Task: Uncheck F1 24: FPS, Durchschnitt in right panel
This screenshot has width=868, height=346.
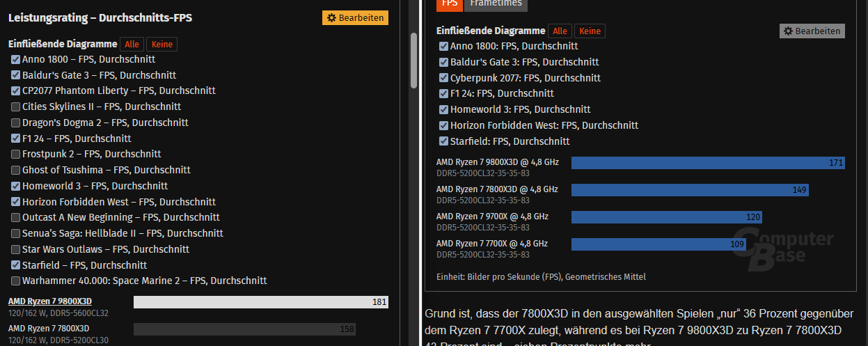Action: pos(443,93)
